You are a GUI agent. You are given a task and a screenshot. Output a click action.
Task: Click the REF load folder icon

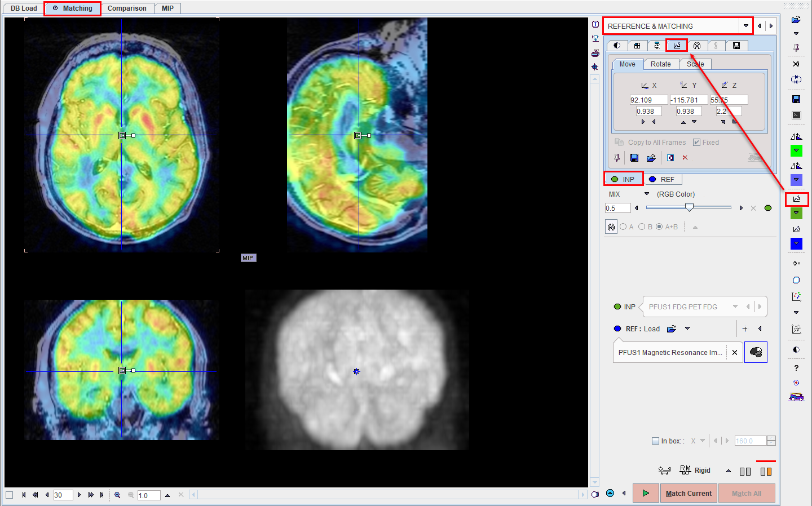tap(671, 329)
